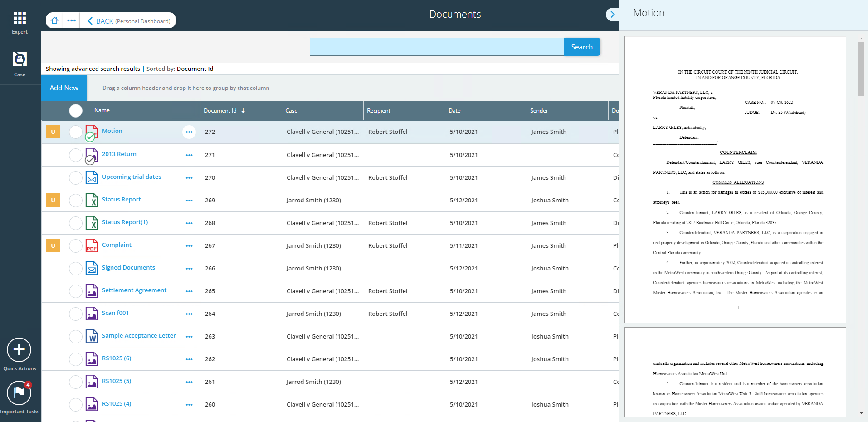
Task: Click the Excel icon beside Status Report
Action: coord(92,200)
